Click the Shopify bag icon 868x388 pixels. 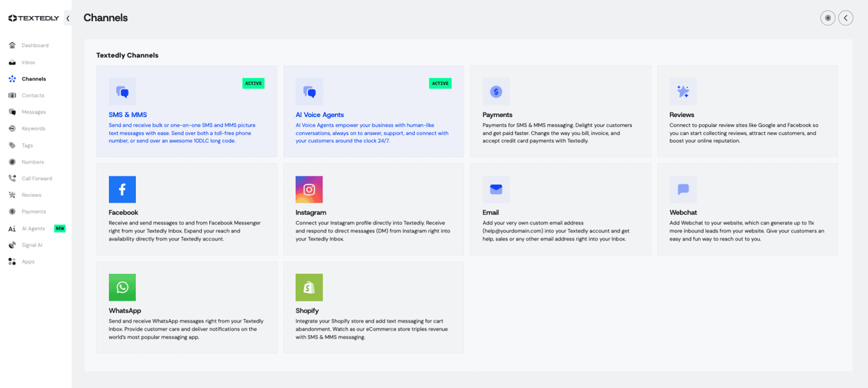click(x=309, y=287)
